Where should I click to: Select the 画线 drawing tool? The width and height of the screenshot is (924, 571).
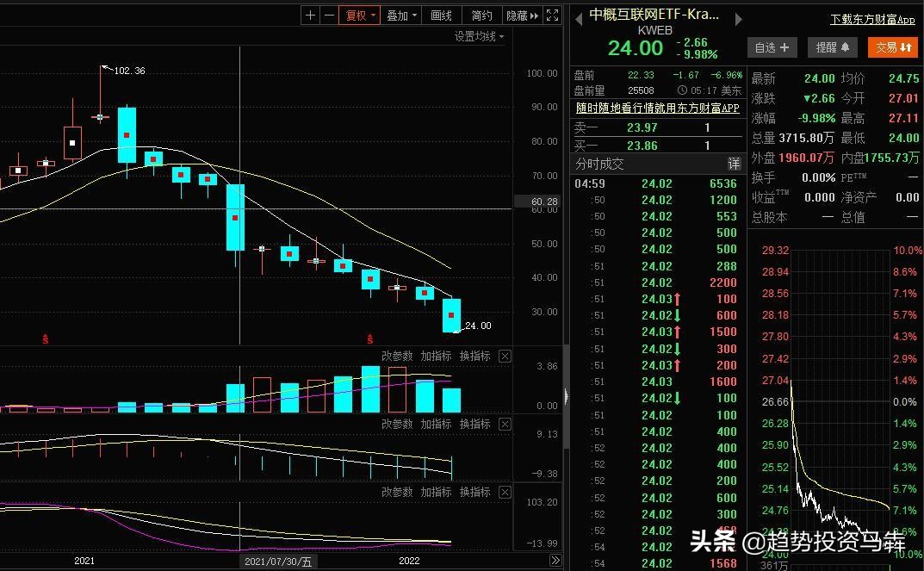pos(441,16)
